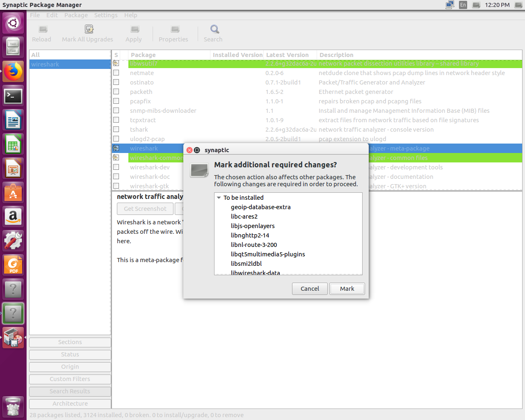The height and width of the screenshot is (420, 525).
Task: Sort by the Description column header
Action: pyautogui.click(x=420, y=55)
